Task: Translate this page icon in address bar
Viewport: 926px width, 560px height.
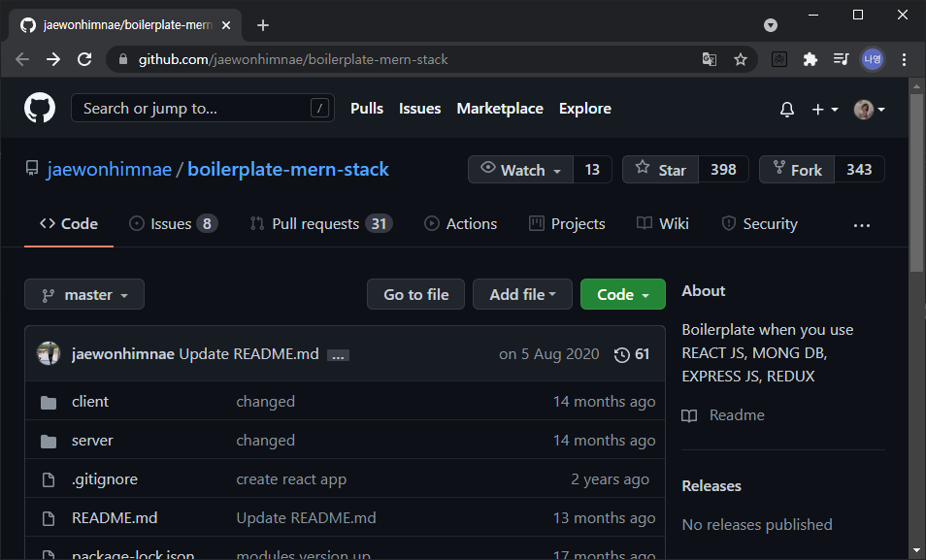Action: (x=710, y=59)
